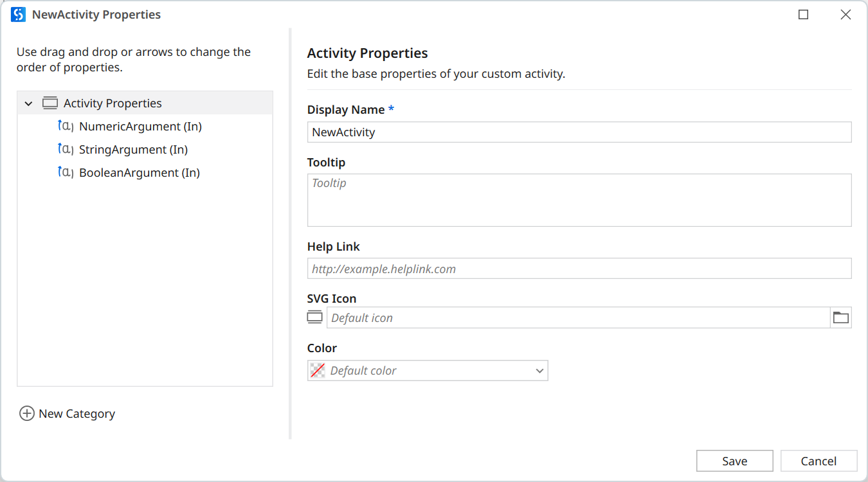
Task: Click the default icon preview beside SVG Icon
Action: click(314, 317)
